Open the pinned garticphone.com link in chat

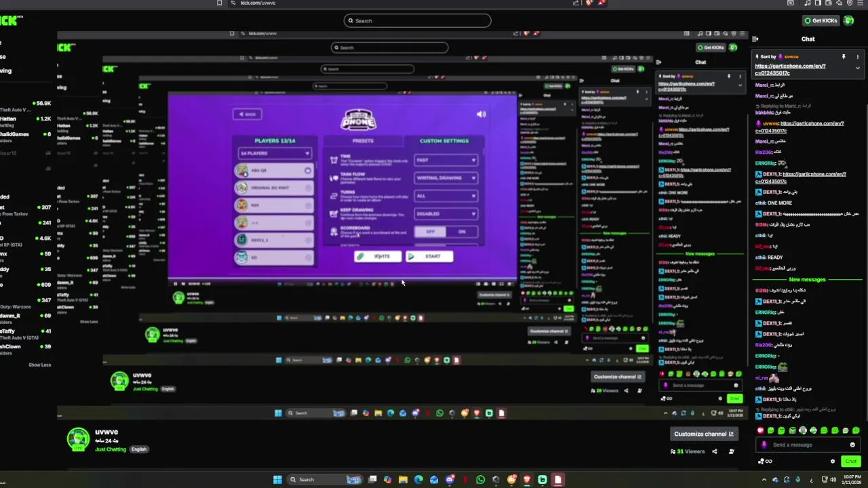coord(790,69)
